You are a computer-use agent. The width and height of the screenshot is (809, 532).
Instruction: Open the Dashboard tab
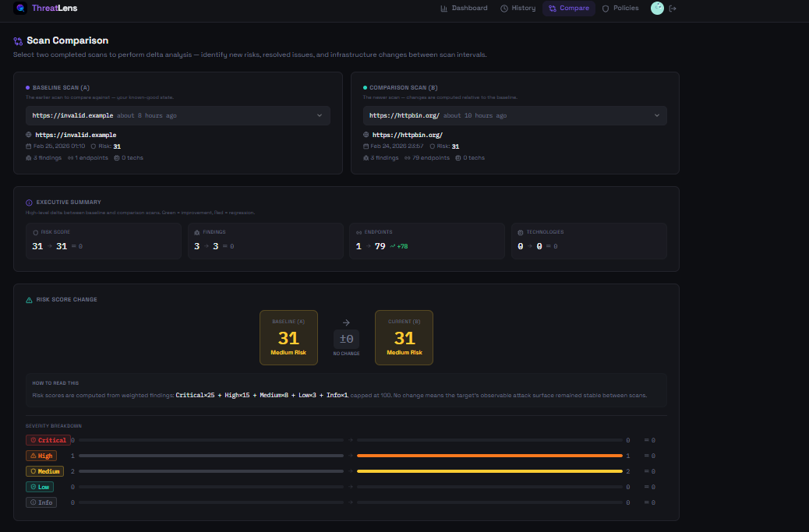coord(464,9)
